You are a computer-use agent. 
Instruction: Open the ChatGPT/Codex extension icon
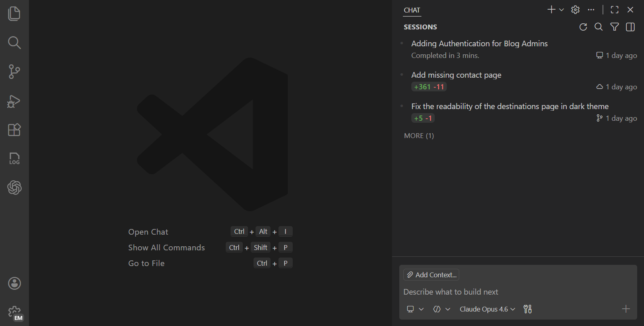click(14, 188)
